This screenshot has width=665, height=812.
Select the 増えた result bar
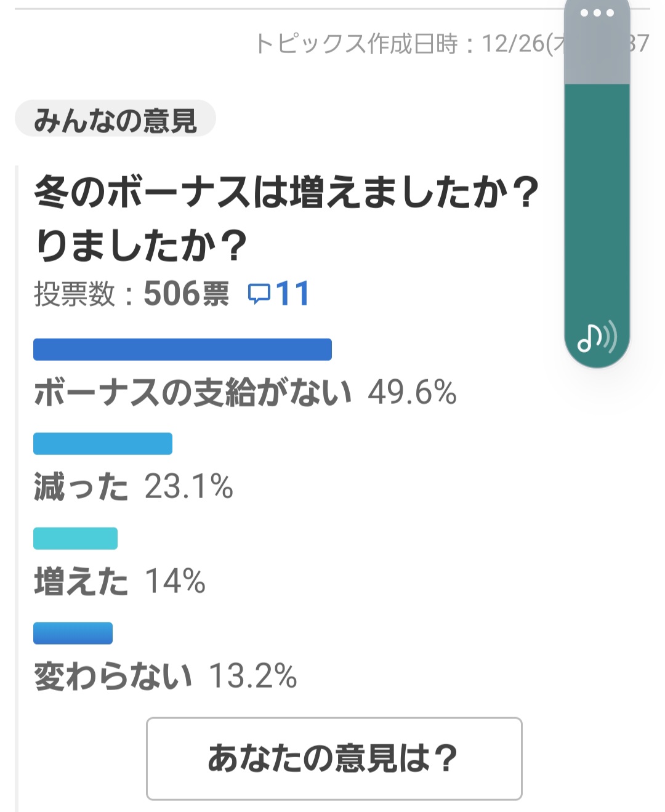75,538
